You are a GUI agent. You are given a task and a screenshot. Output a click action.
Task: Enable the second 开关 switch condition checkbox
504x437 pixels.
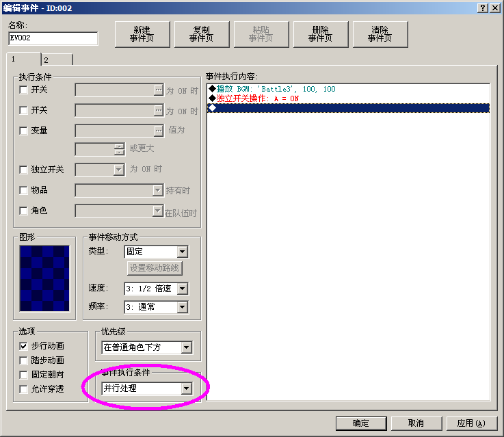point(23,110)
